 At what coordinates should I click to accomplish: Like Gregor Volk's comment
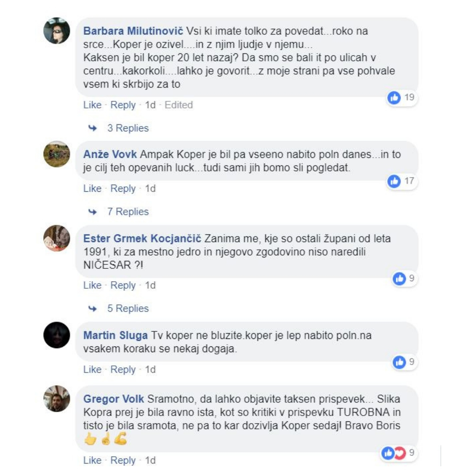(92, 460)
